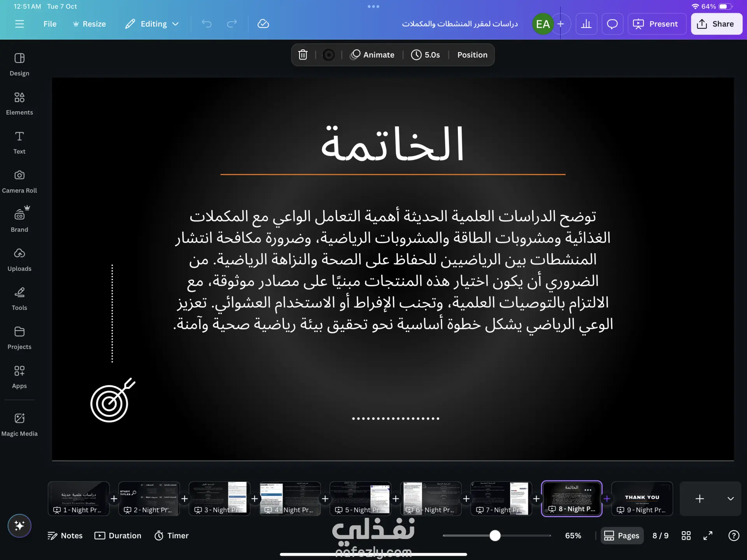Click the zoom level slider handle
Viewport: 747px width, 560px height.
pos(495,535)
